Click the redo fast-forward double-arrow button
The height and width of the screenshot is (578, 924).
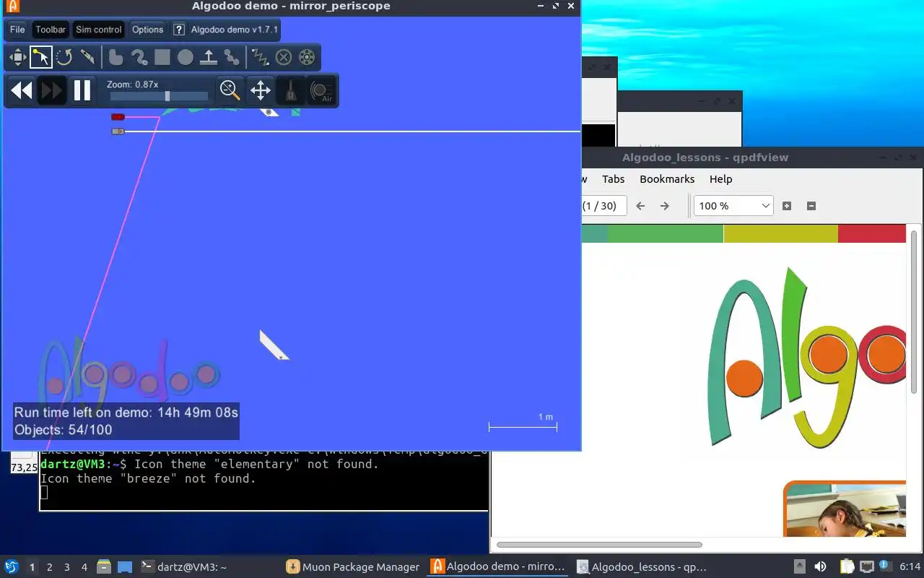point(52,90)
